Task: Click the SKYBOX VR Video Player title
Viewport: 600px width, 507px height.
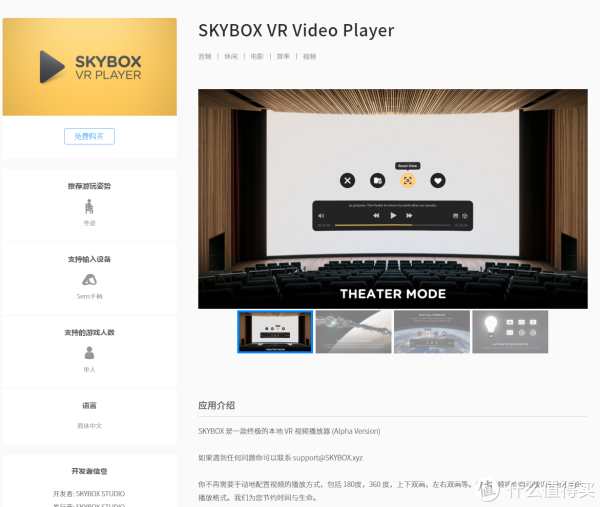Action: (x=296, y=31)
